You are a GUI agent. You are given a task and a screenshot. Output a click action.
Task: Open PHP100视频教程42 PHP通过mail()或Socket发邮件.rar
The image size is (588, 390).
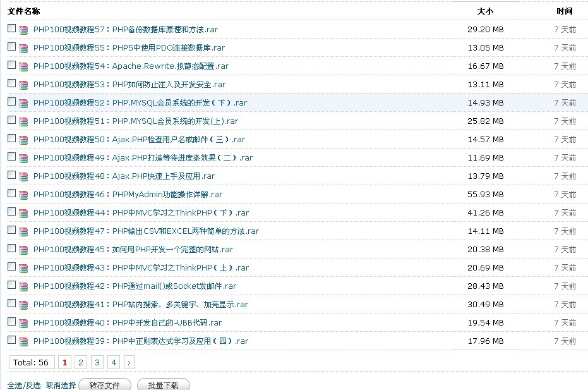coord(135,286)
